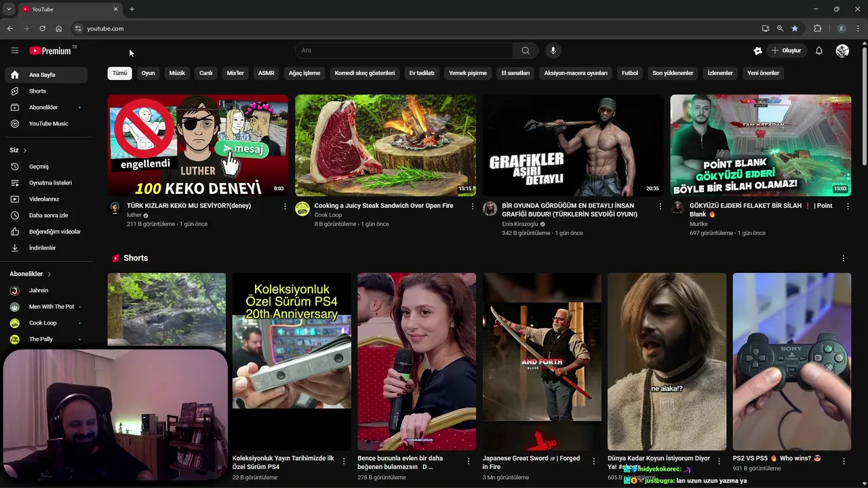Screen dimensions: 868x488
Task: Open PS2 VS PS5 short thumbnail
Action: pyautogui.click(x=792, y=361)
